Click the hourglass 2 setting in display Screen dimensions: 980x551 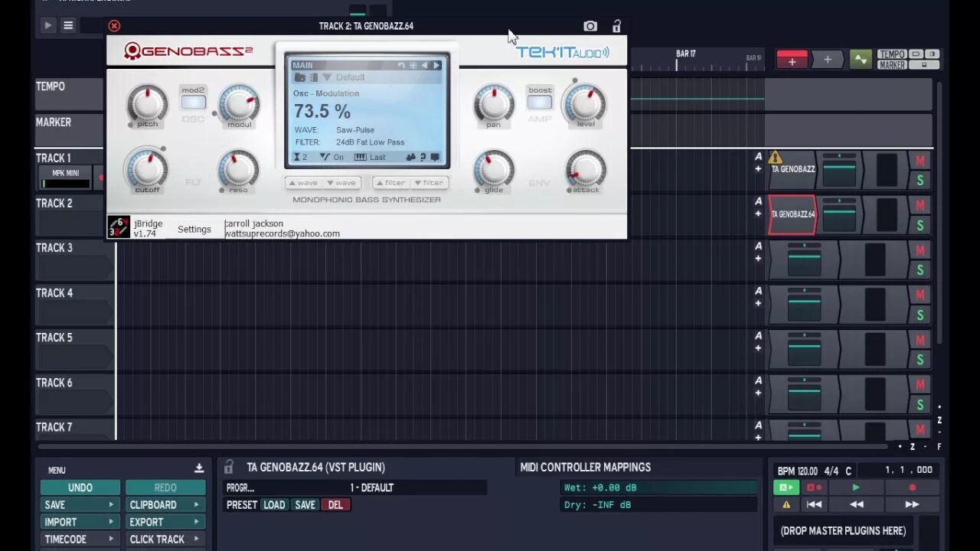click(301, 157)
